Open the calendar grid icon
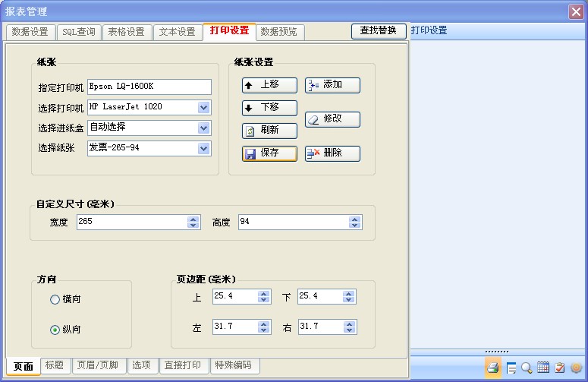This screenshot has height=382, width=588. coord(543,368)
